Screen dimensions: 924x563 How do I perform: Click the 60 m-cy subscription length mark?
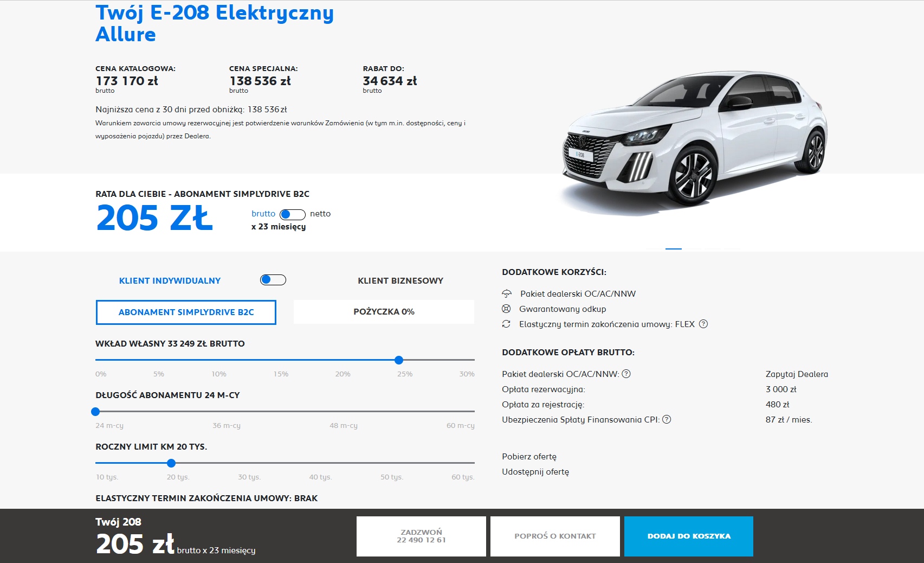coord(461,426)
